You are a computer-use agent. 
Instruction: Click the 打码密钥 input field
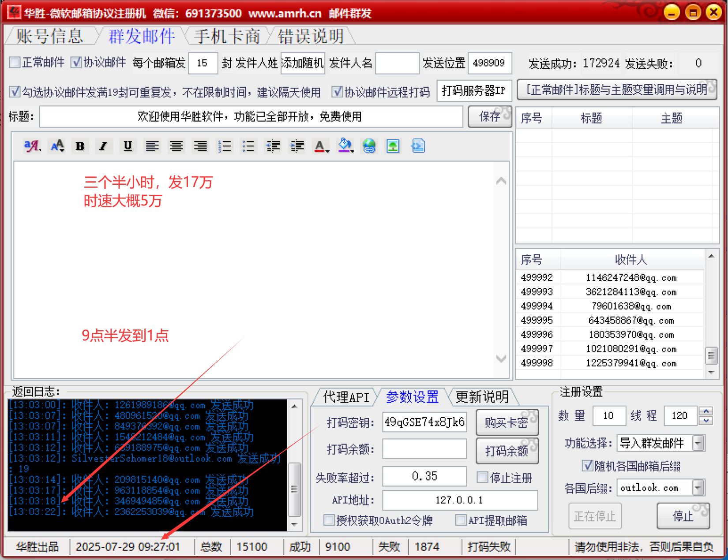[x=424, y=422]
